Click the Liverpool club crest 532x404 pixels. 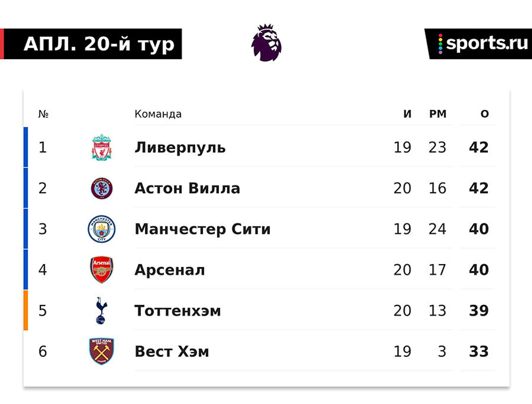click(101, 147)
